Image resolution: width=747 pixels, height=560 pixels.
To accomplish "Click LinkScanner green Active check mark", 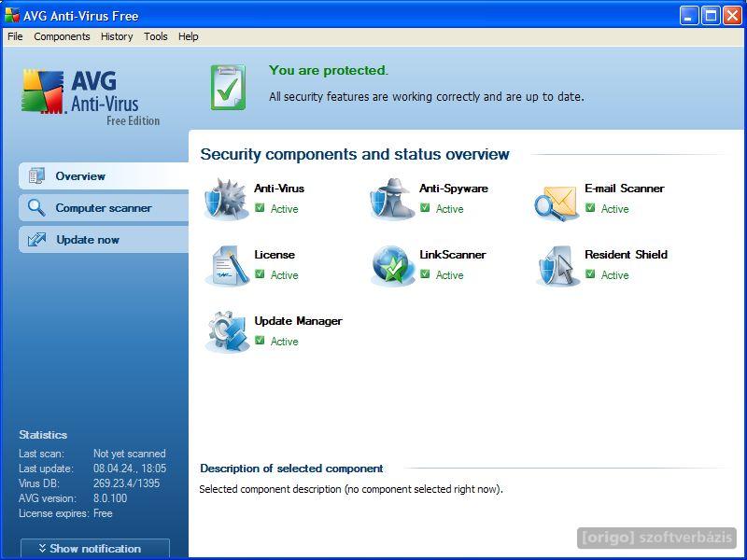I will click(425, 273).
